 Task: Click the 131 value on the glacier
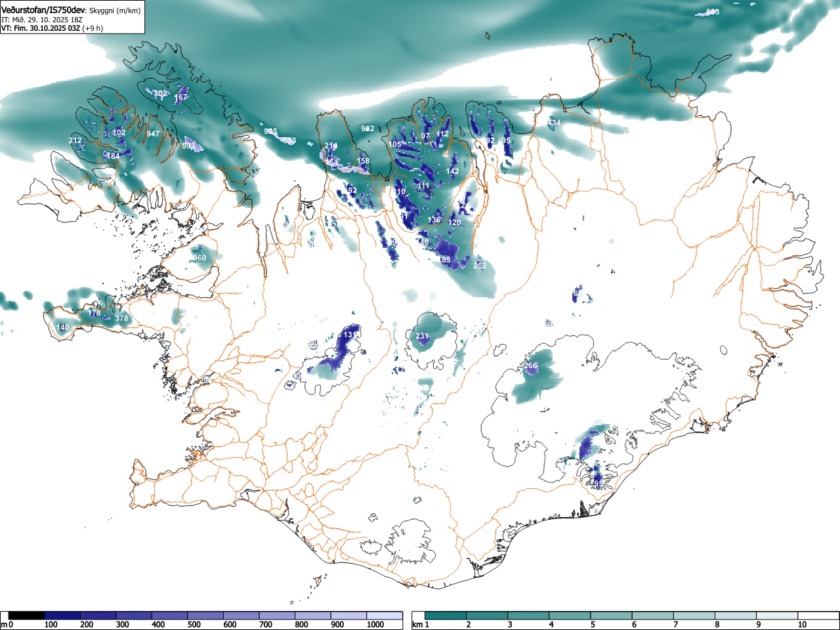[350, 335]
